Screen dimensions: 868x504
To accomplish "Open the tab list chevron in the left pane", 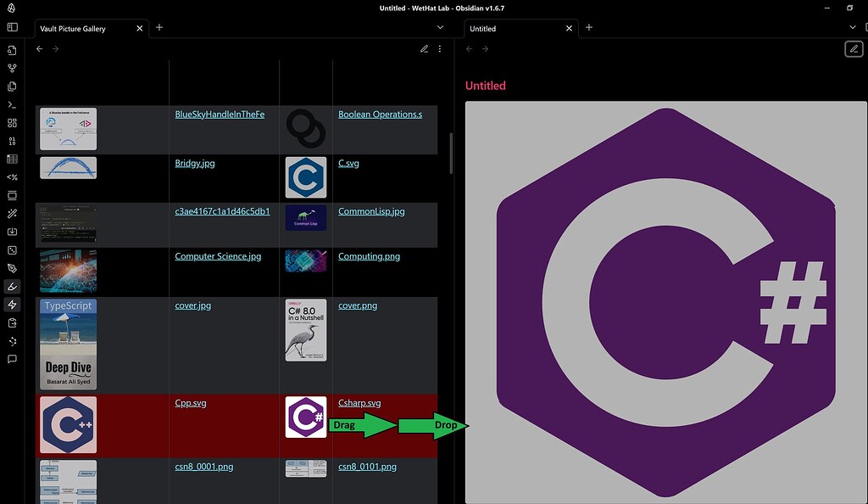I will pos(440,27).
